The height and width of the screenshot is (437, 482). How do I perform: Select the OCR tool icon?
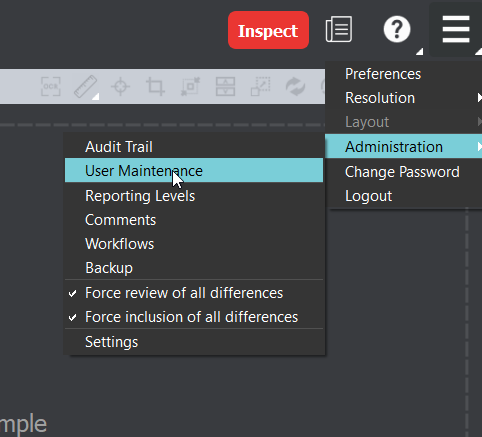pyautogui.click(x=51, y=87)
